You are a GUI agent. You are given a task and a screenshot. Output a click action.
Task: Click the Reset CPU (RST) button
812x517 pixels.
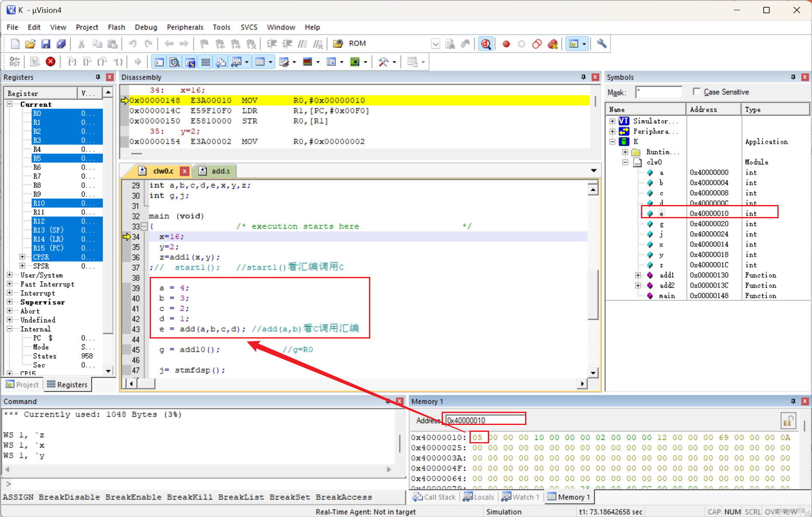click(x=15, y=62)
